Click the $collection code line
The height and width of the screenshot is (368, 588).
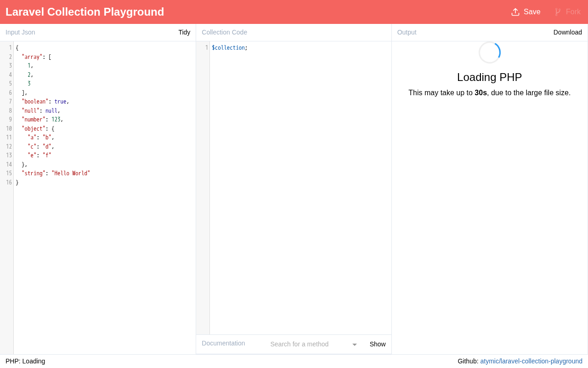click(x=230, y=48)
